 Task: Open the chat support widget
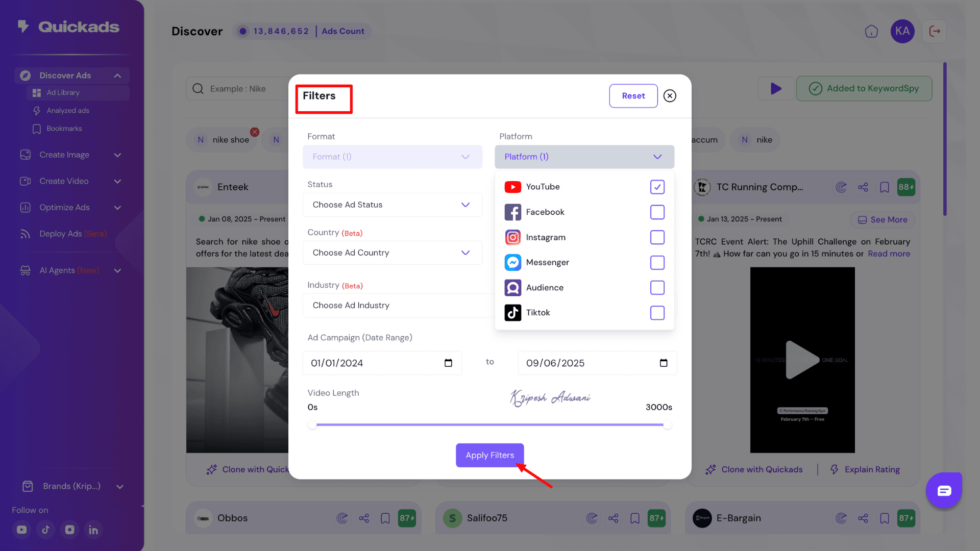(944, 490)
